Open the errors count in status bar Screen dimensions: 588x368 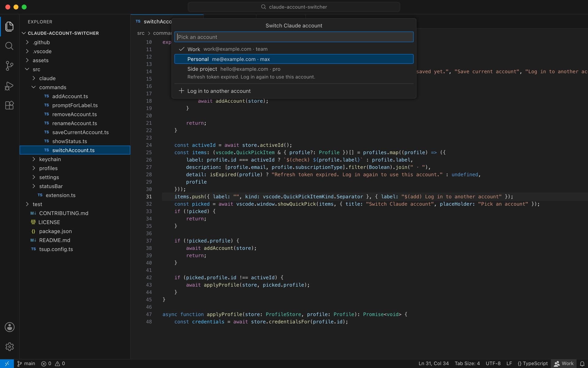click(46, 363)
